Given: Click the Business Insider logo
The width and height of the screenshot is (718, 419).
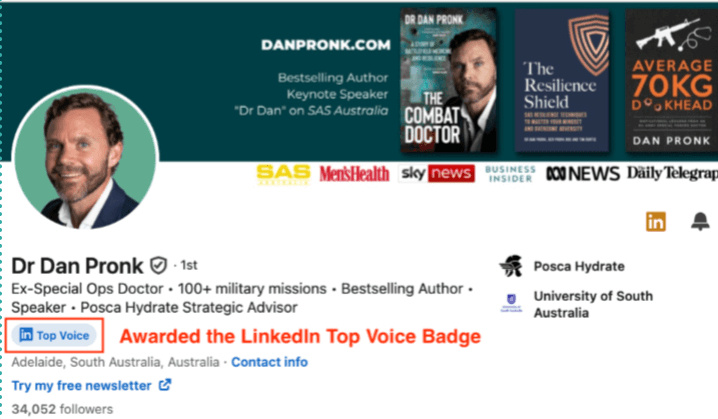Looking at the screenshot, I should (x=510, y=174).
